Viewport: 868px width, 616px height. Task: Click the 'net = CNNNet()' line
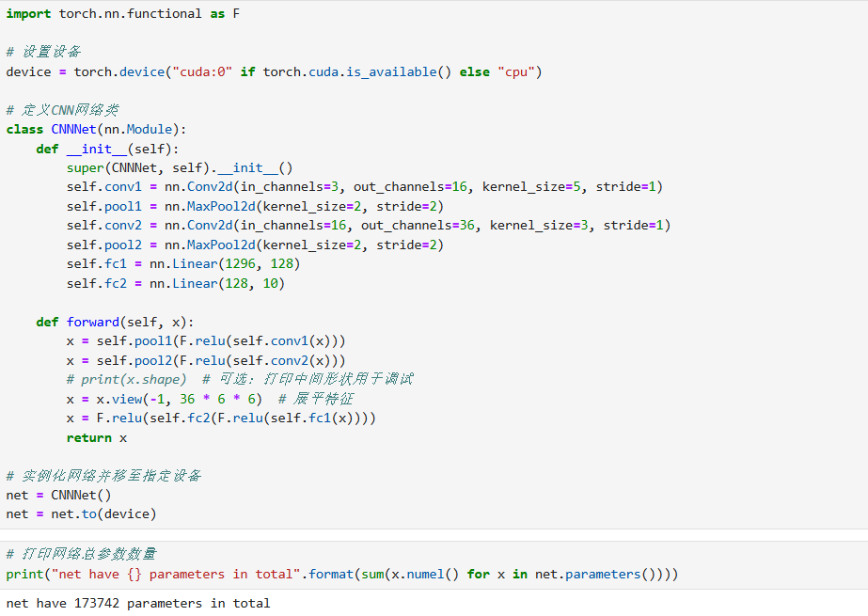[58, 496]
